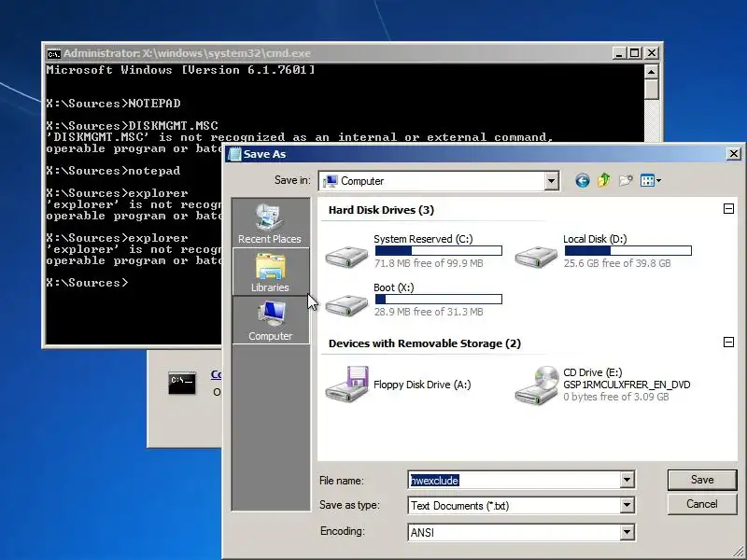This screenshot has height=560, width=747.
Task: Go back using the blue back arrow icon
Action: [582, 180]
